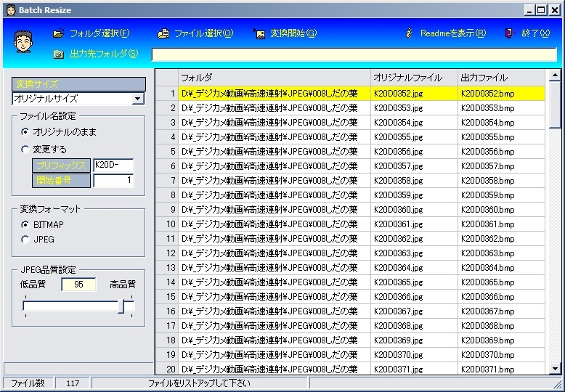Select cell K20D0365.jpg
This screenshot has width=565, height=392.
[414, 282]
